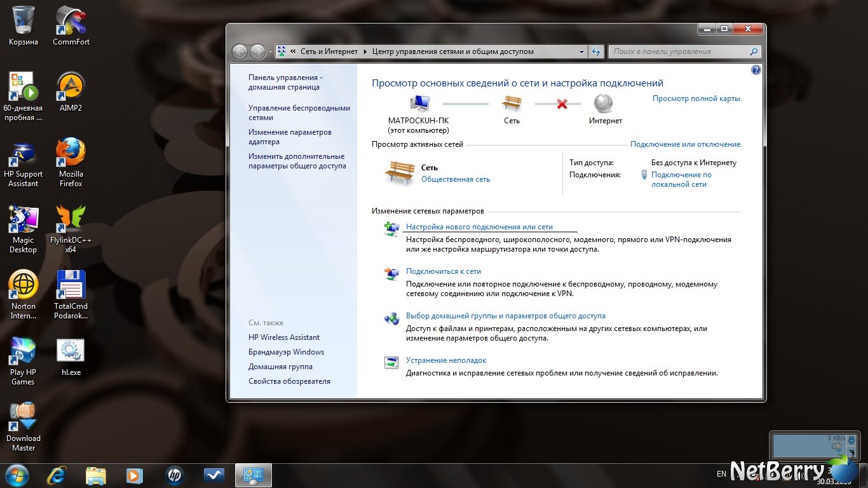Open Выбор домашней группы и параметров link
The width and height of the screenshot is (868, 488).
[506, 316]
